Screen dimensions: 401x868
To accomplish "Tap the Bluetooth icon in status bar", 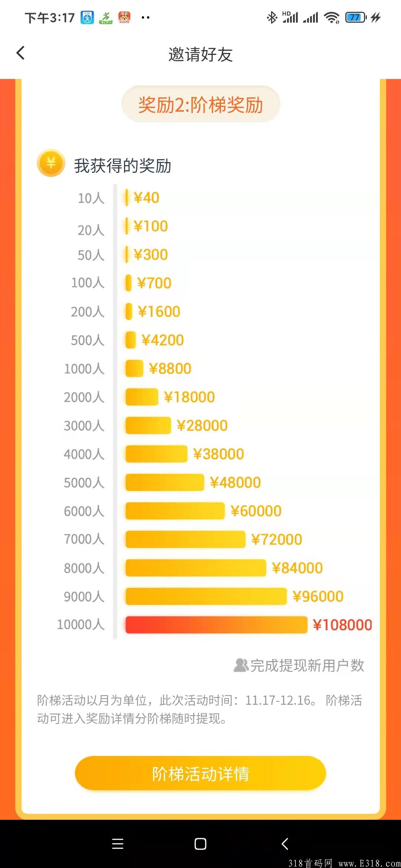I will (x=272, y=17).
